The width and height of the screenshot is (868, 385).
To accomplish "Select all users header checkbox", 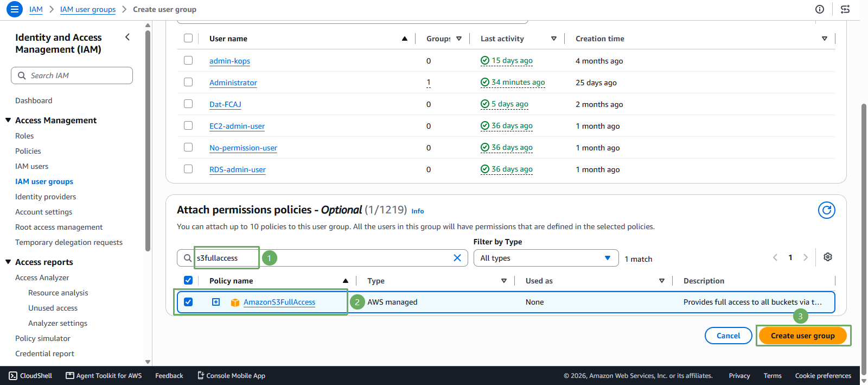I will pos(188,38).
